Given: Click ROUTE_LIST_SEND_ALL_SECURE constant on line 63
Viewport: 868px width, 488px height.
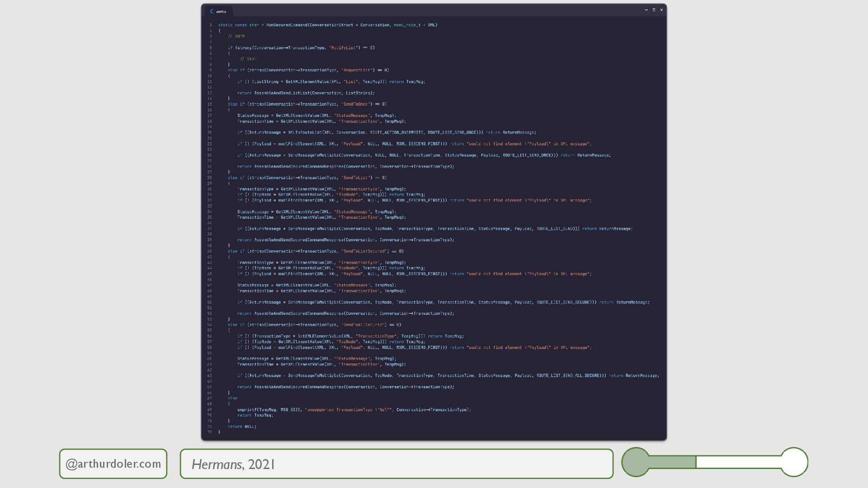Looking at the screenshot, I should 568,376.
